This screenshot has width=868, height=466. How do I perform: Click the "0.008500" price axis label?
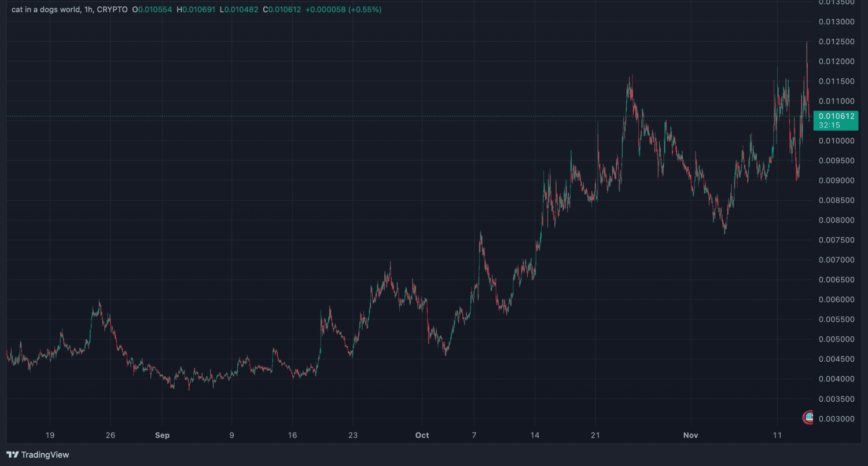click(x=838, y=200)
